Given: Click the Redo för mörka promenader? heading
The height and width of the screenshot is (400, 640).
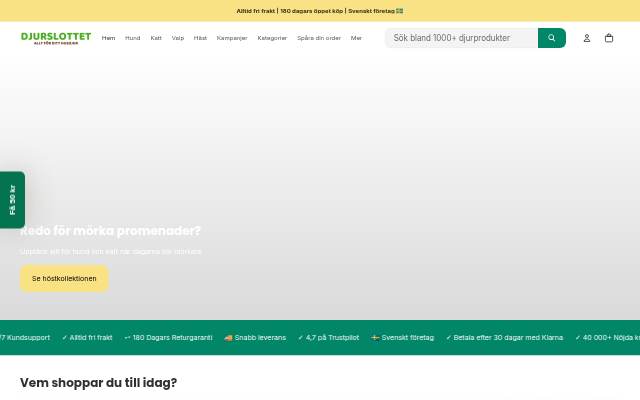Looking at the screenshot, I should point(111,231).
